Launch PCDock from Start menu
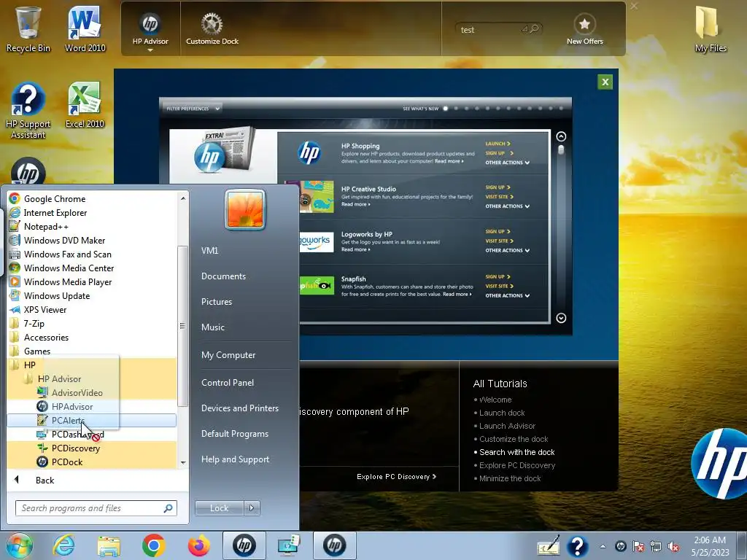The height and width of the screenshot is (560, 747). click(91, 462)
